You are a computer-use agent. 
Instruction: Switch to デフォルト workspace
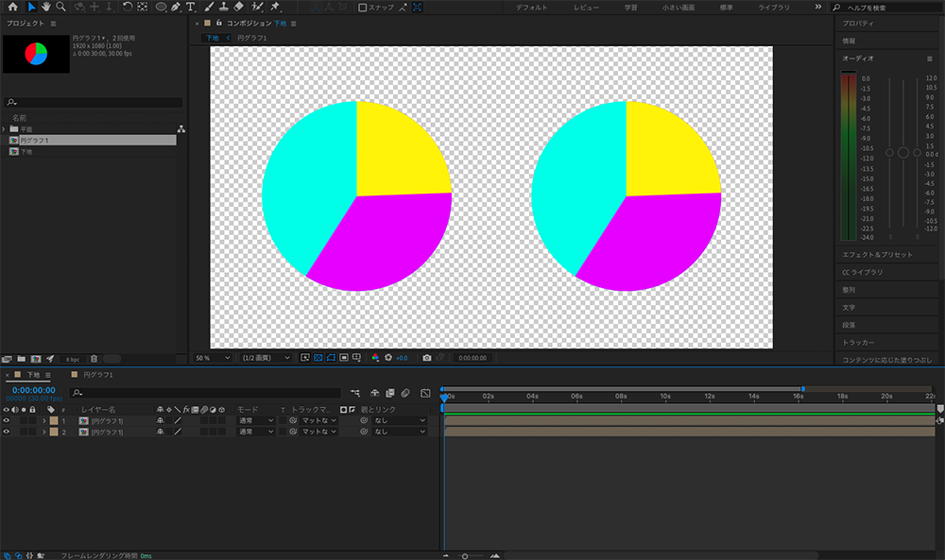click(x=531, y=8)
